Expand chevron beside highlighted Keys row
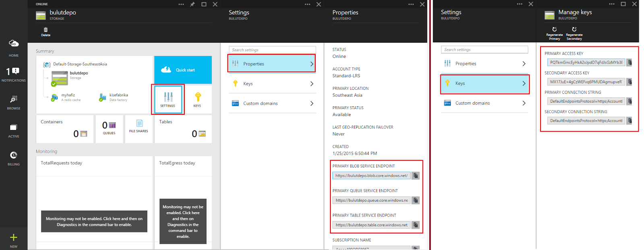 point(524,83)
